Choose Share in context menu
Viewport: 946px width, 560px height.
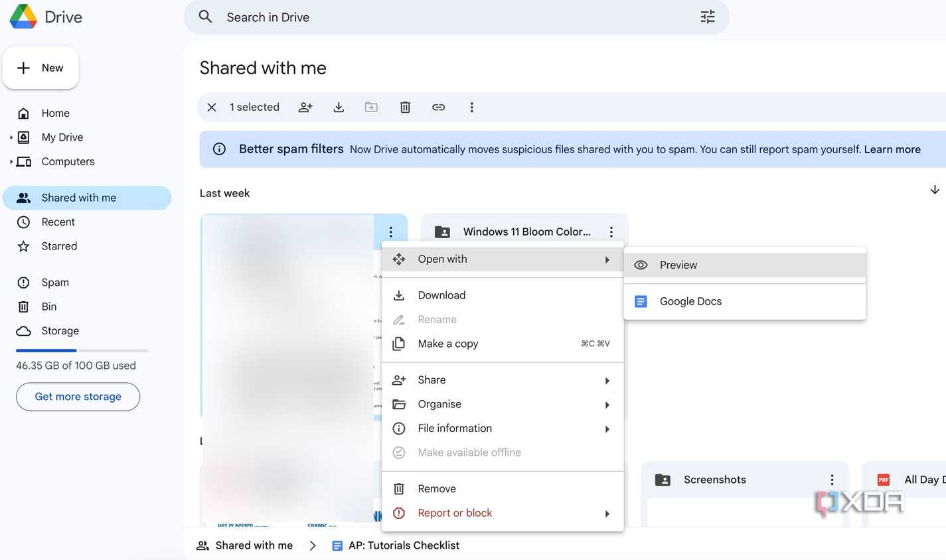(x=503, y=380)
